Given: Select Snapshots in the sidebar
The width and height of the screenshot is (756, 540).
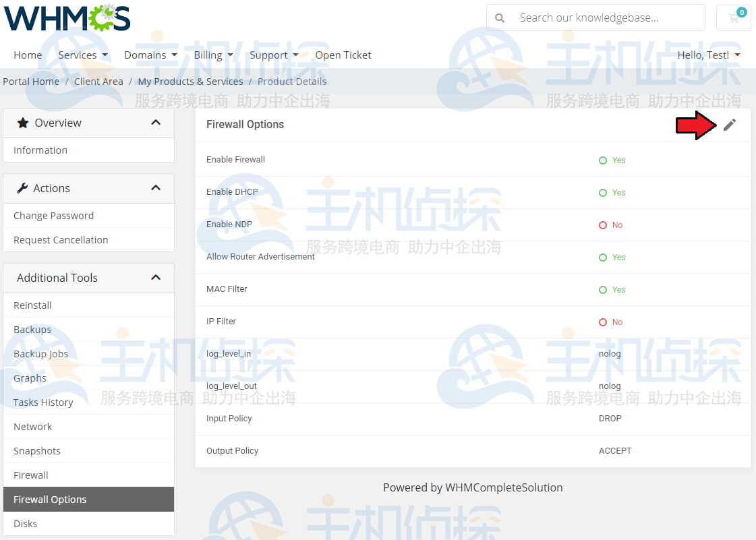Looking at the screenshot, I should pos(37,451).
